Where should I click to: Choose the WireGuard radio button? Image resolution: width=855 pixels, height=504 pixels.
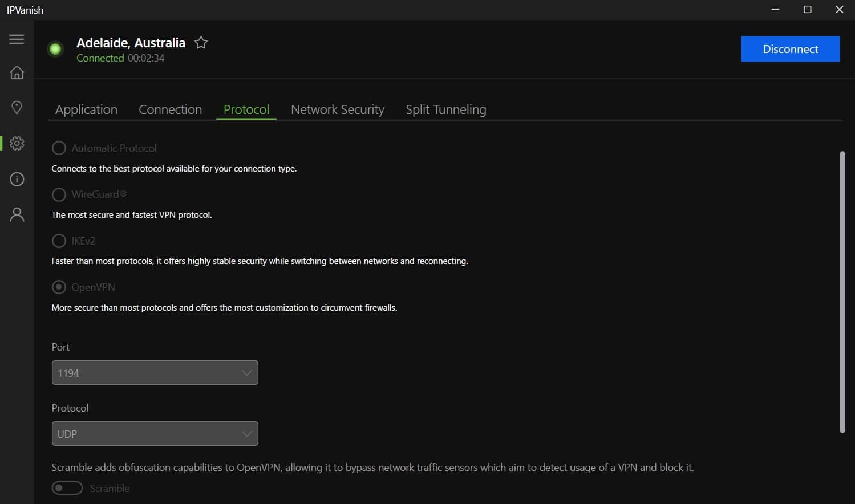click(59, 194)
